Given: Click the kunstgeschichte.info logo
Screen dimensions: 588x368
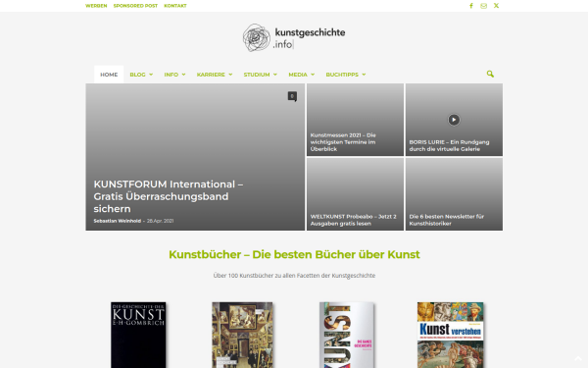Looking at the screenshot, I should pos(294,37).
